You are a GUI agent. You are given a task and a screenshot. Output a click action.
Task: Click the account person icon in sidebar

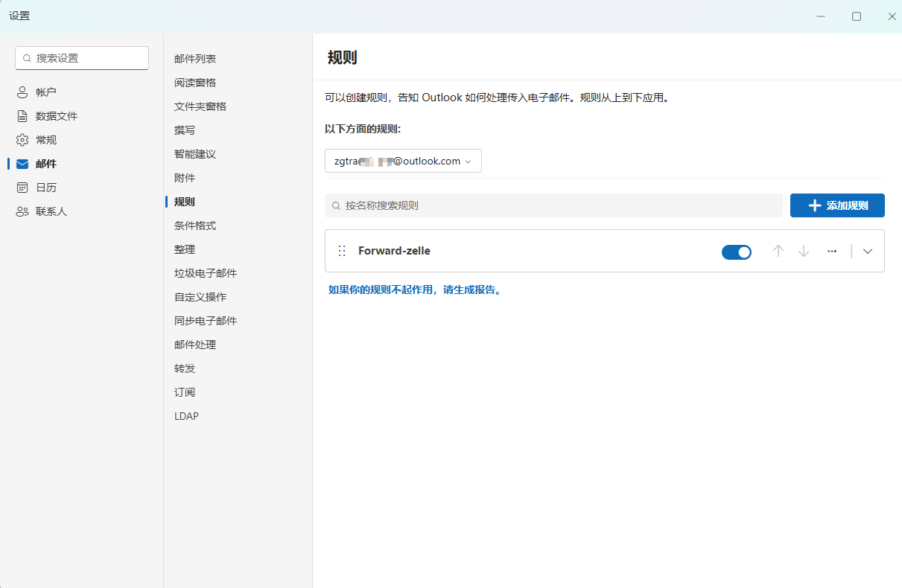point(22,92)
